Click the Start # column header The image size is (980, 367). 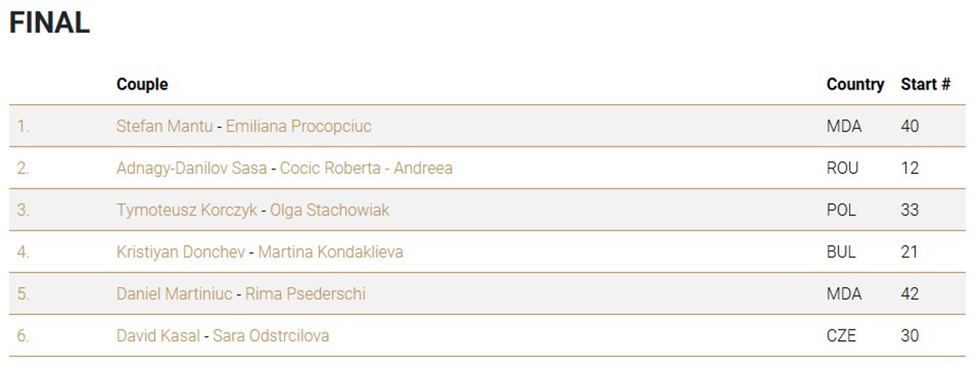pyautogui.click(x=925, y=84)
